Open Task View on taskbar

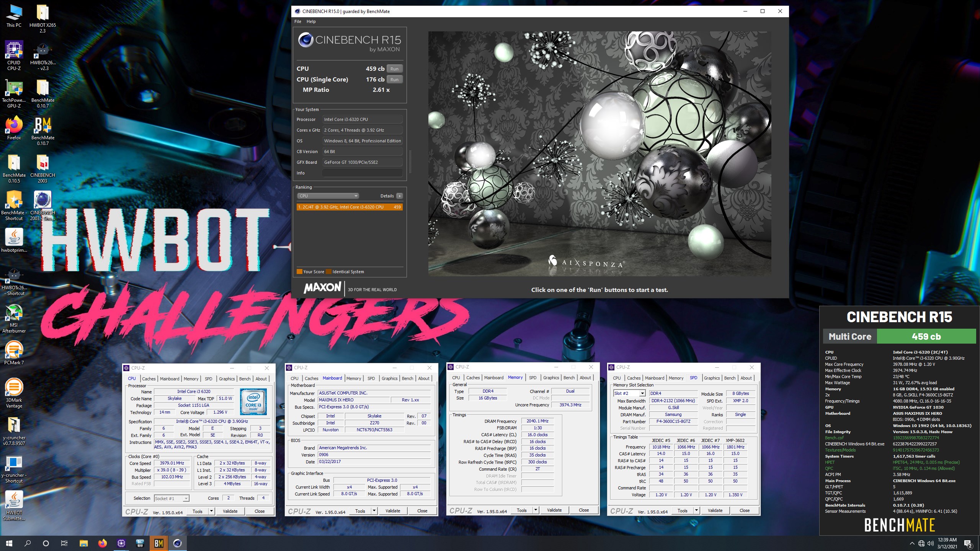64,543
